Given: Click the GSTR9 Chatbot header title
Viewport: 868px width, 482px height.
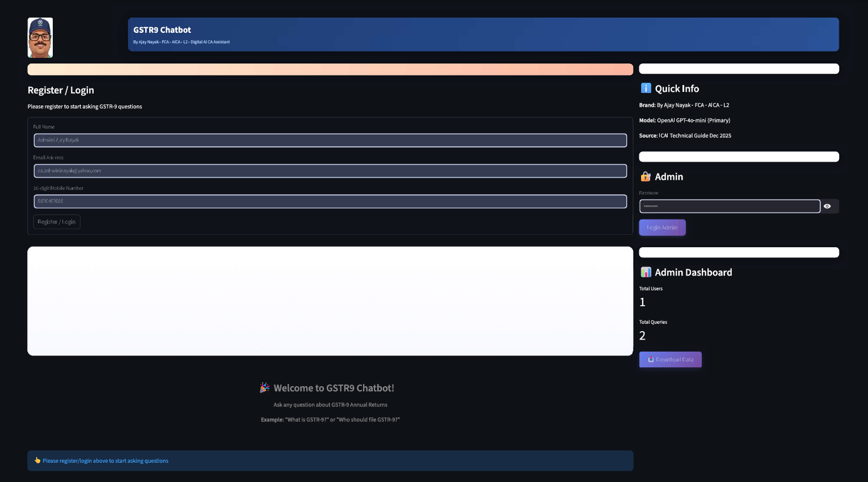Looking at the screenshot, I should click(x=162, y=30).
